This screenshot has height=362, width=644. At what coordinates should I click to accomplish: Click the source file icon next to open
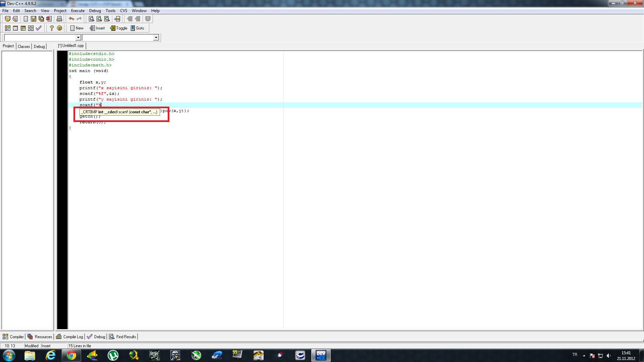point(15,19)
